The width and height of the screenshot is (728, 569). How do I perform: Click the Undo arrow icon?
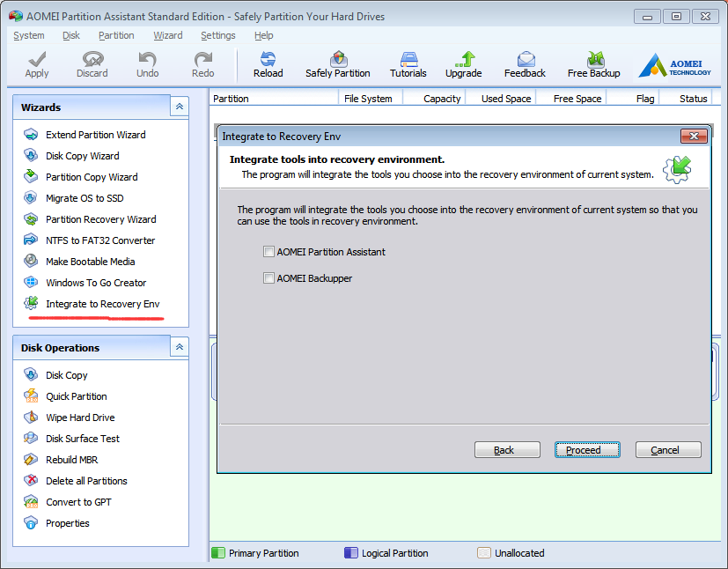pyautogui.click(x=147, y=59)
